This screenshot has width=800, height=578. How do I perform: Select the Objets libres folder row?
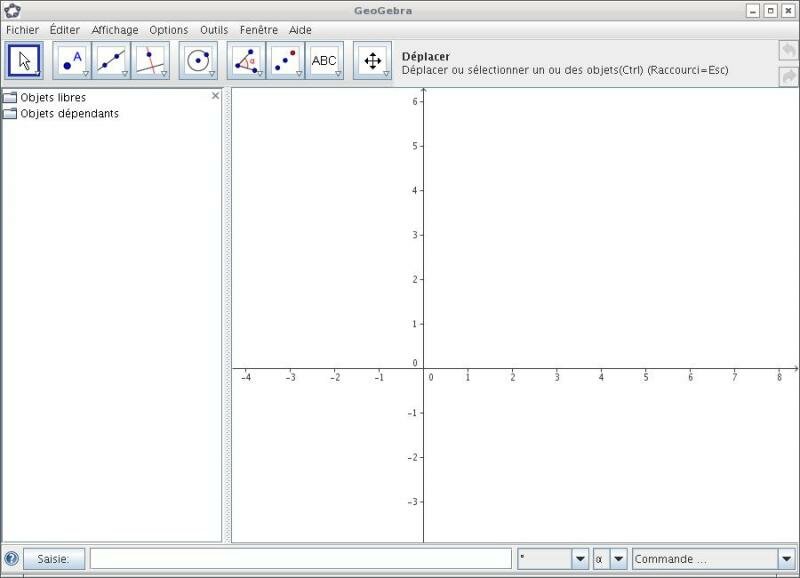[x=45, y=97]
